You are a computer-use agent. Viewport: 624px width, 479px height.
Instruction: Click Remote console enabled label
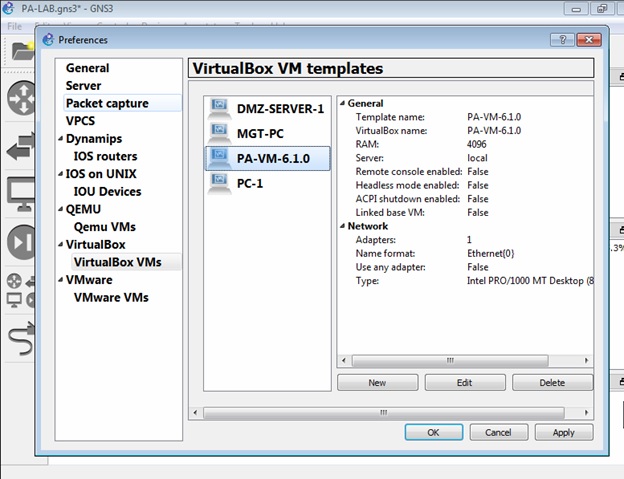coord(409,171)
